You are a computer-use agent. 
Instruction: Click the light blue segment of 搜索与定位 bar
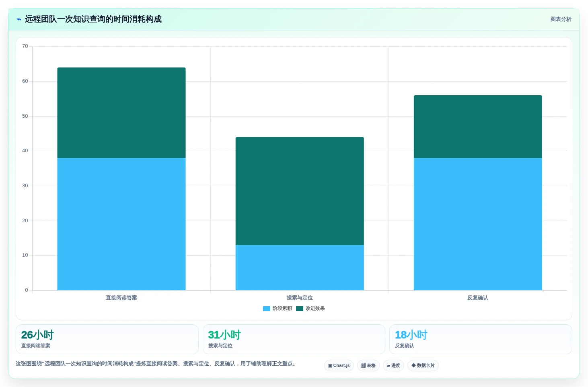[x=300, y=267]
